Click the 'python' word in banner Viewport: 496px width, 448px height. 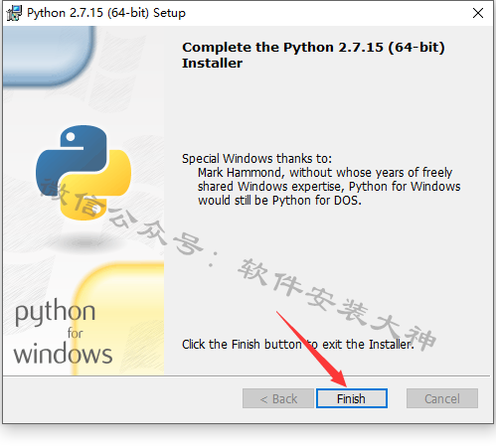coord(56,312)
